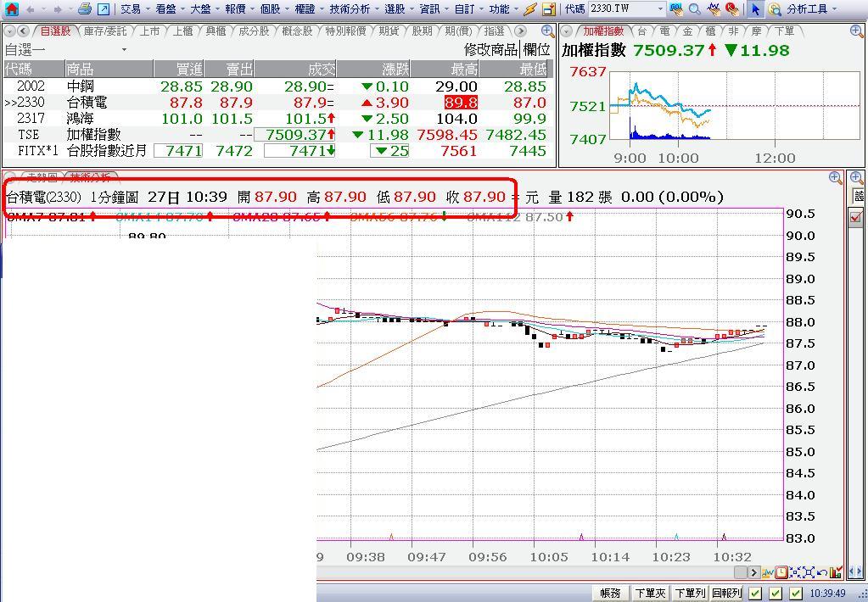Click the analysis tools magnifier icon
This screenshot has height=602, width=868.
pyautogui.click(x=775, y=9)
